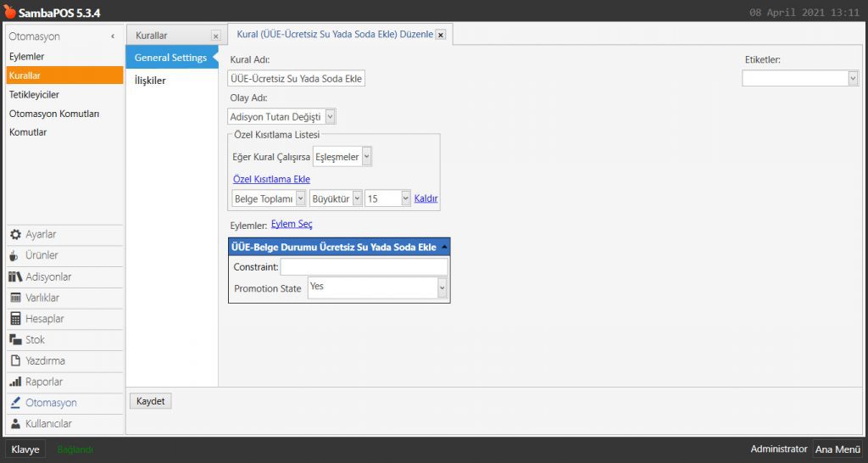
Task: Open the Etiketler dropdown
Action: tap(852, 78)
